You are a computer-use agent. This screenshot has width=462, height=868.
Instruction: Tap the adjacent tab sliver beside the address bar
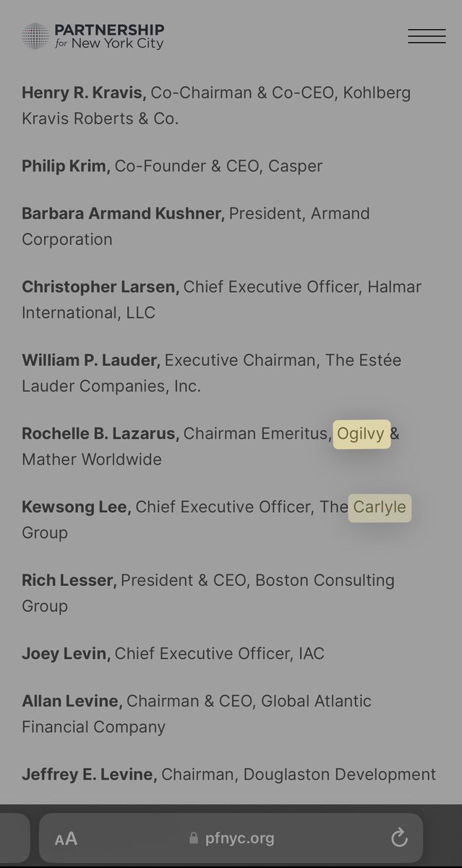(14, 838)
